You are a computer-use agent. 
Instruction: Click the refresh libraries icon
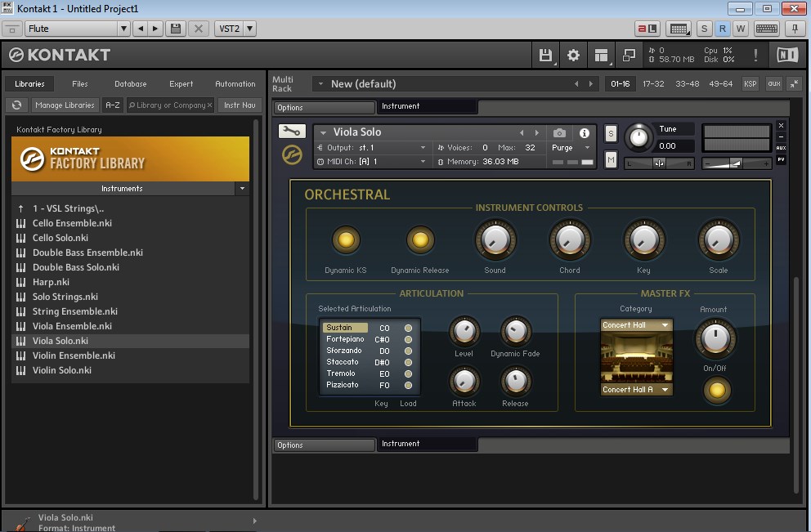[x=16, y=105]
